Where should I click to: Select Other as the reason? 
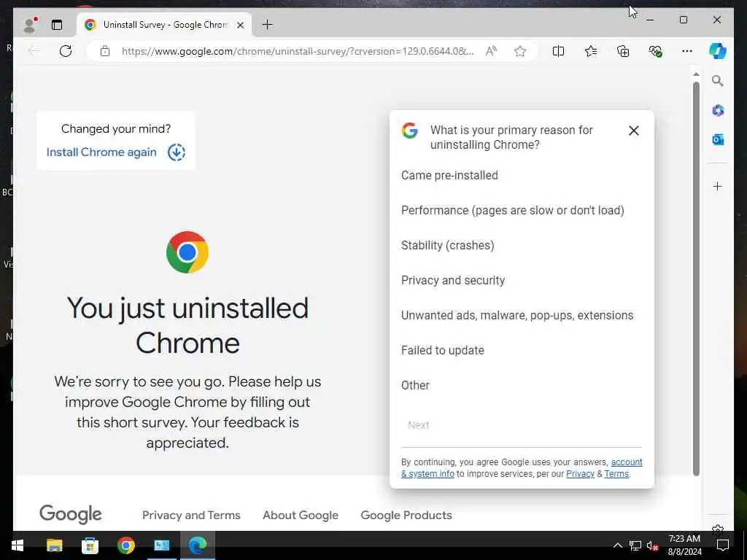[x=415, y=385]
